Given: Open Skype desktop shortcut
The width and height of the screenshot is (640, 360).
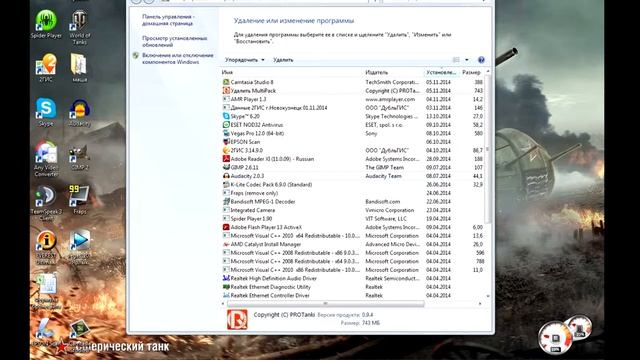Looking at the screenshot, I should click(46, 112).
